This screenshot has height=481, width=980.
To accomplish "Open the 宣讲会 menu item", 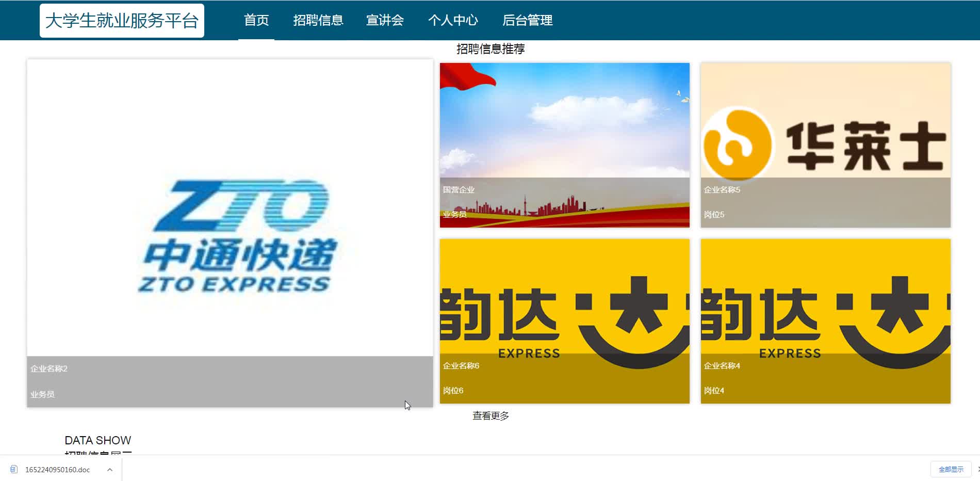I will click(x=385, y=20).
